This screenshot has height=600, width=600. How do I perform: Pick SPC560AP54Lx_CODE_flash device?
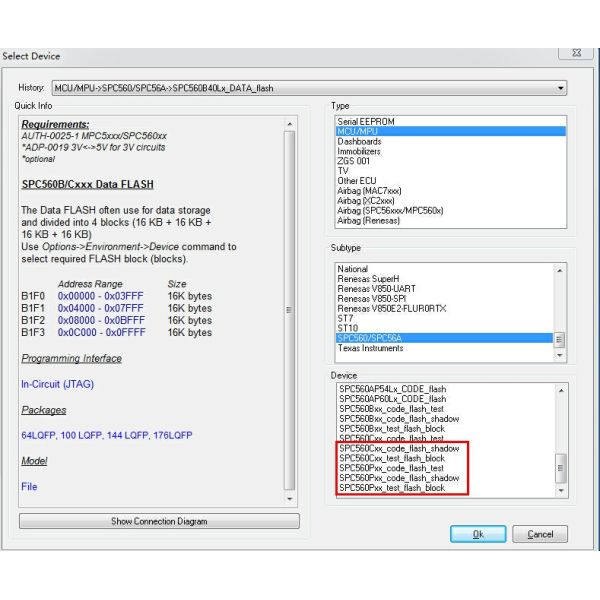coord(392,389)
